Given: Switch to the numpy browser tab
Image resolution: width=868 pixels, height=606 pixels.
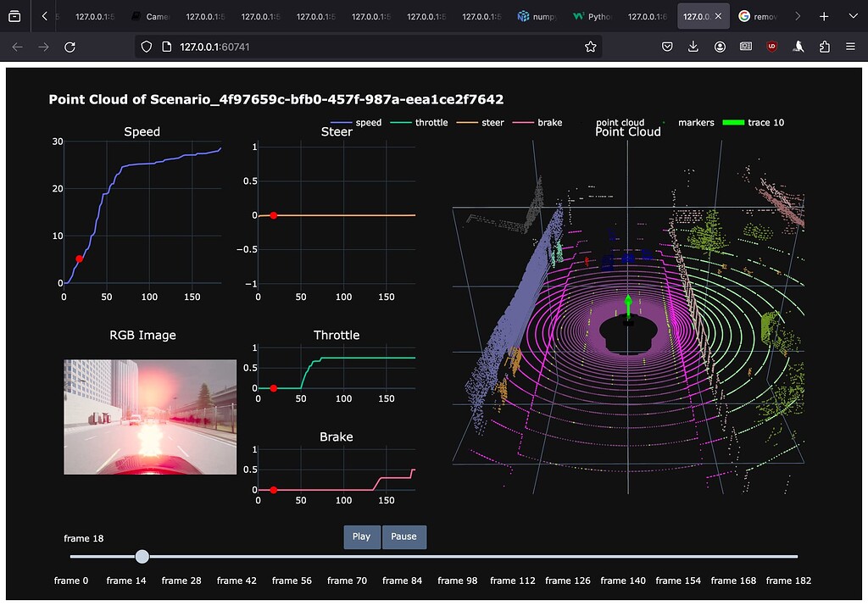Looking at the screenshot, I should [x=537, y=15].
